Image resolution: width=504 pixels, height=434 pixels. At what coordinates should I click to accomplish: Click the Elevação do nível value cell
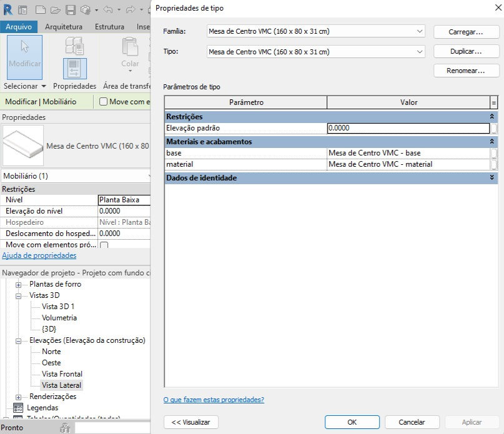pos(124,211)
